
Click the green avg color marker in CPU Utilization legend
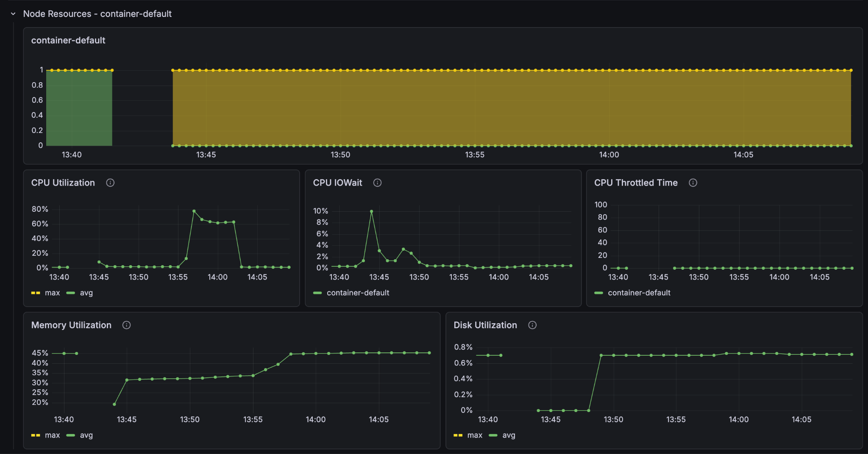point(71,292)
